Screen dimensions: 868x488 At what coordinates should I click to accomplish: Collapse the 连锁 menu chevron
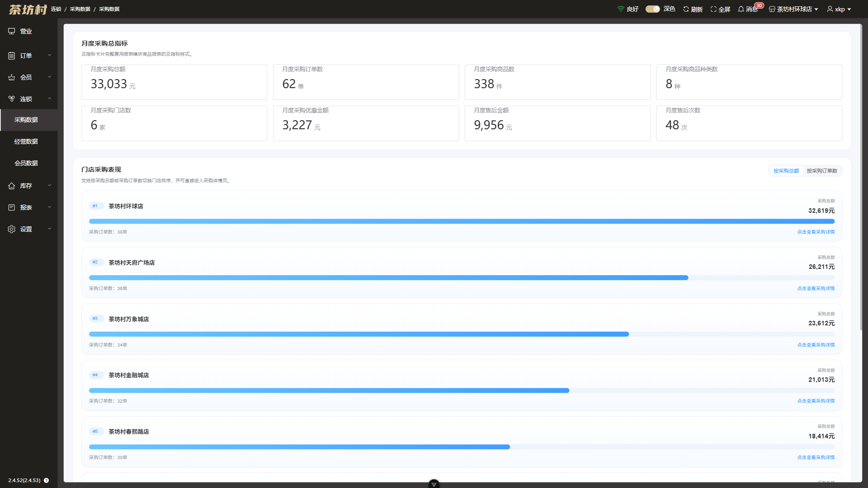coord(50,99)
